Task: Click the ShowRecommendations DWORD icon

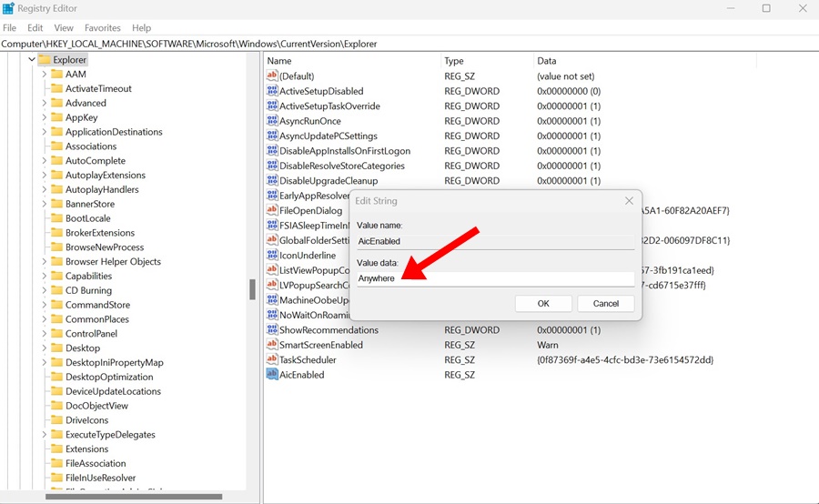Action: pos(272,330)
